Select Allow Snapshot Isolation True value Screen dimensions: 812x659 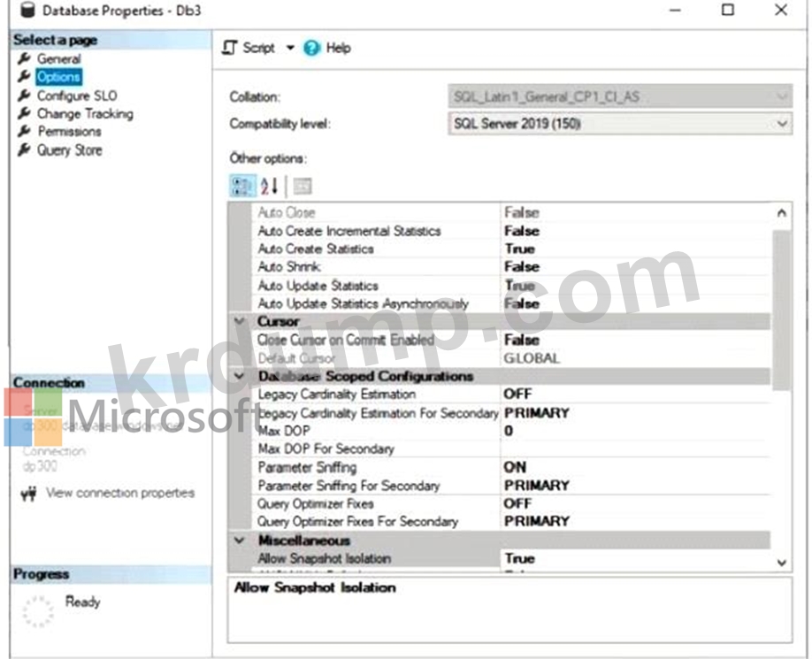[x=519, y=559]
